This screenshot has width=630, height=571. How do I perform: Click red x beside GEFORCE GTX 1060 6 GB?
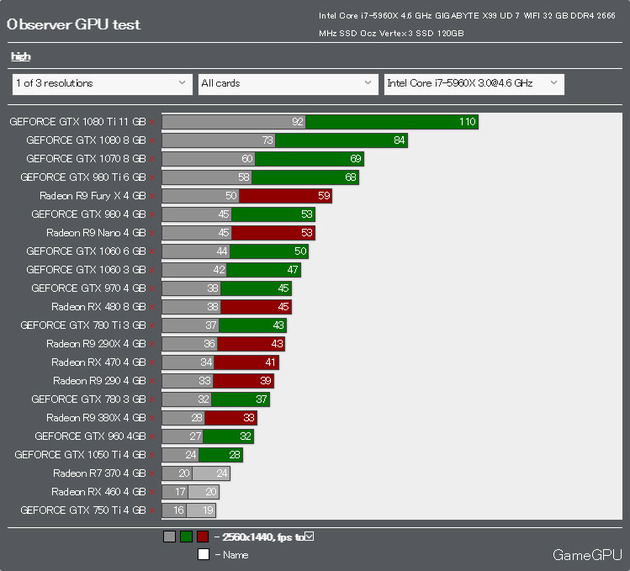pyautogui.click(x=153, y=252)
